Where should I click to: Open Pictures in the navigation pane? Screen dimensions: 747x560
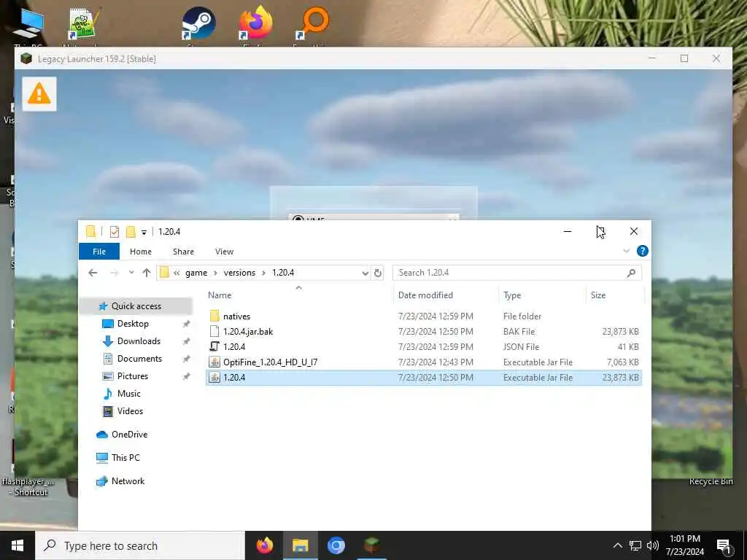click(x=133, y=376)
